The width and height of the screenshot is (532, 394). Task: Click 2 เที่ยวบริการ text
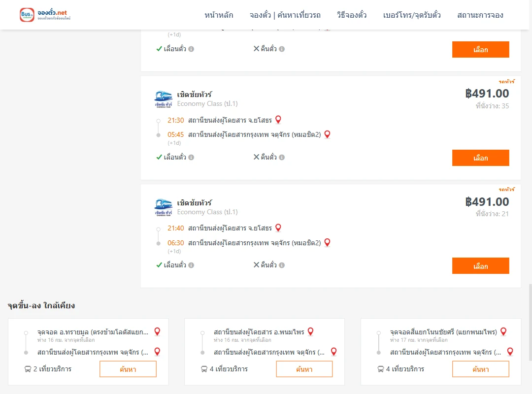click(52, 369)
